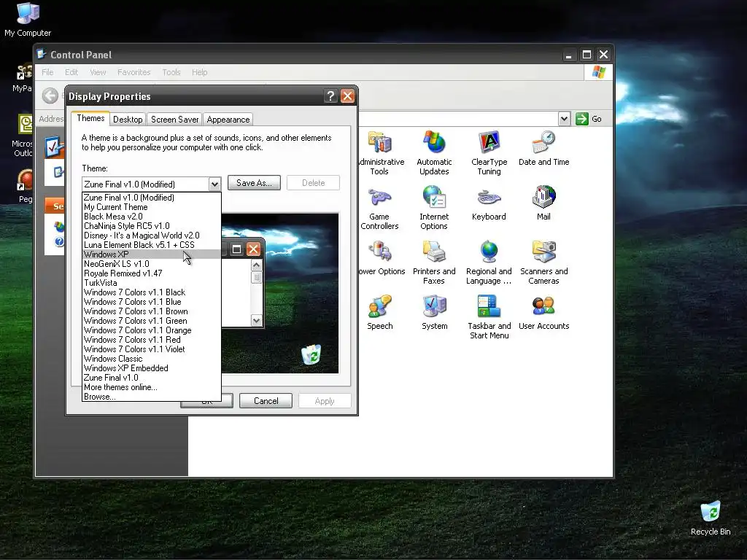The image size is (747, 560).
Task: Open the Tools menu in Control Panel
Action: tap(171, 72)
